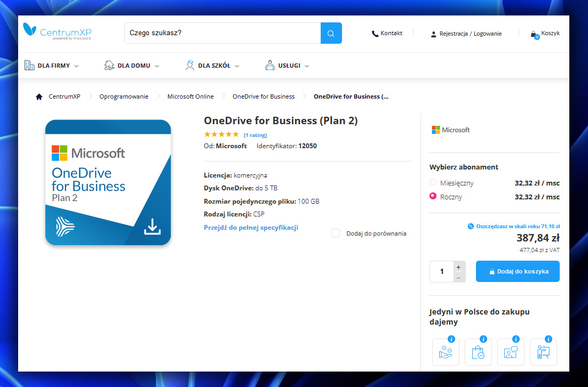Open Przejdź do pełnej specyfikacji link

click(x=251, y=228)
